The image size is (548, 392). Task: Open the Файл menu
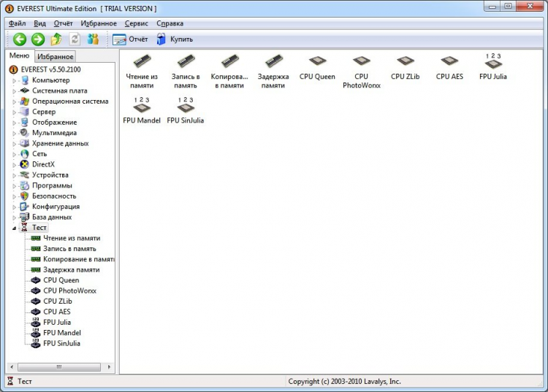coord(17,23)
